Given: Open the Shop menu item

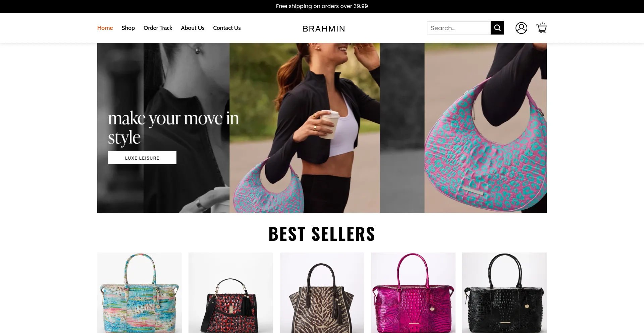Looking at the screenshot, I should (x=128, y=28).
